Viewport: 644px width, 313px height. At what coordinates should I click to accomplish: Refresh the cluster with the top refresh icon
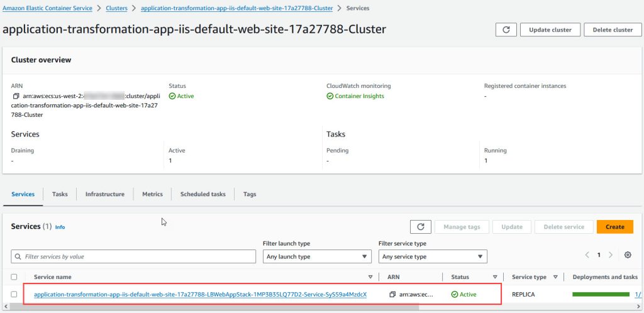pyautogui.click(x=506, y=30)
